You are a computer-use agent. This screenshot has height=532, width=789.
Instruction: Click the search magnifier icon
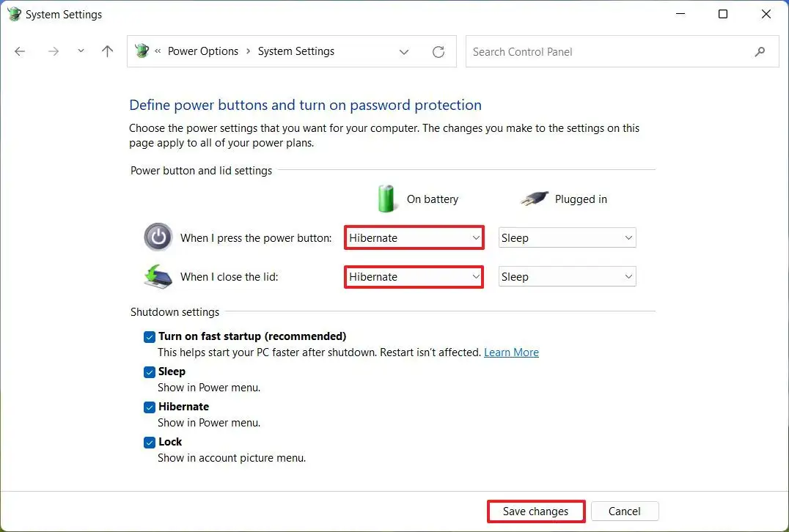click(760, 51)
